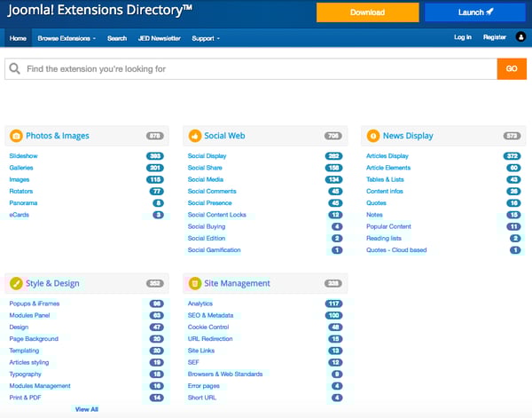The image size is (532, 418).
Task: Click the Style & Design pencil icon
Action: click(16, 284)
